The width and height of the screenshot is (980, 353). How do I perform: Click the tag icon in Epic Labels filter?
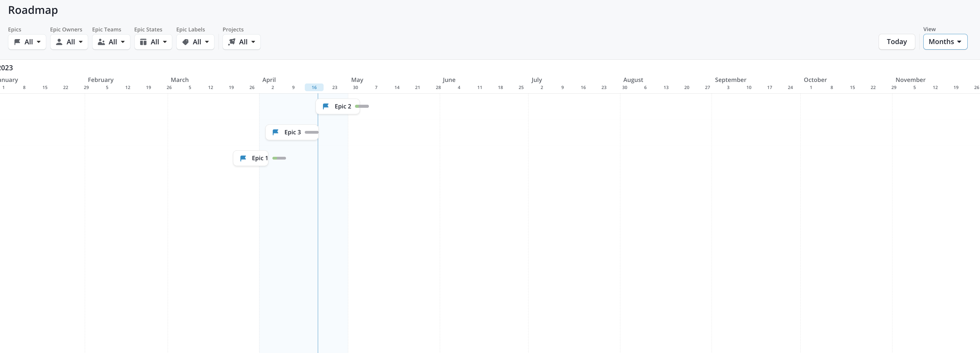tap(185, 42)
